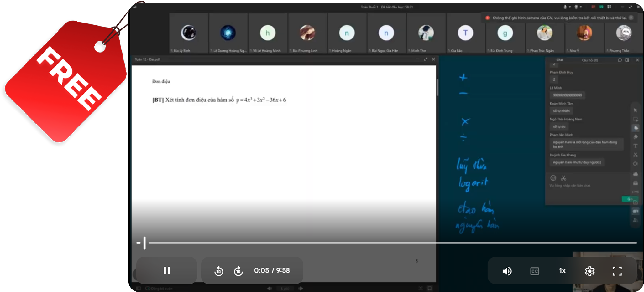Click Huỳnh Gia Khang's chat message
The width and height of the screenshot is (644, 292).
point(577,162)
